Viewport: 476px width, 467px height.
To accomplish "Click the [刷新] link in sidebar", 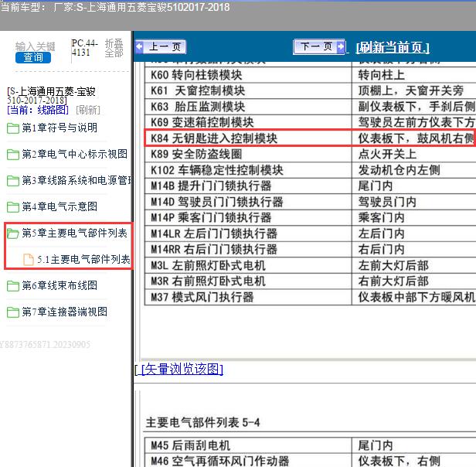I will pyautogui.click(x=88, y=110).
